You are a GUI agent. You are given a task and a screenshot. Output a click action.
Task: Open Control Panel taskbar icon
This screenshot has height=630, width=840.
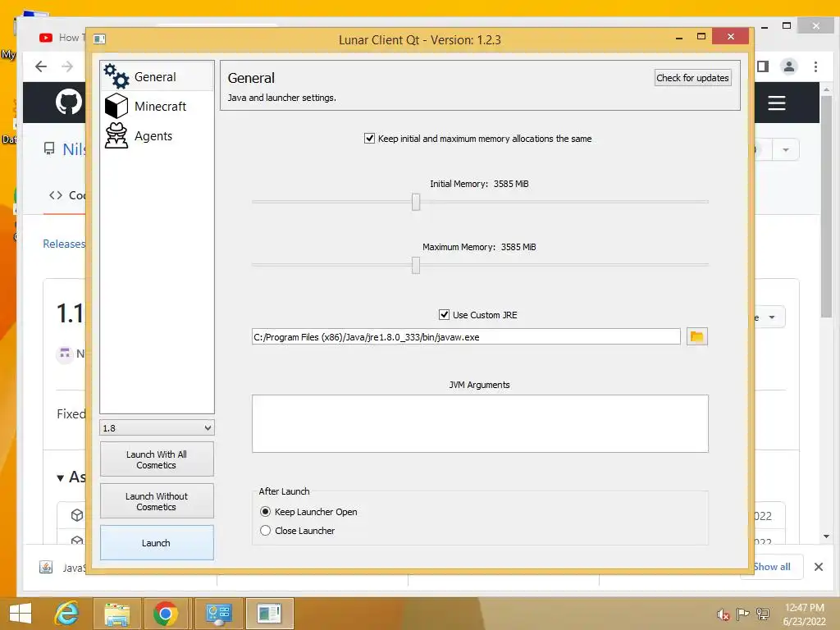pos(218,614)
